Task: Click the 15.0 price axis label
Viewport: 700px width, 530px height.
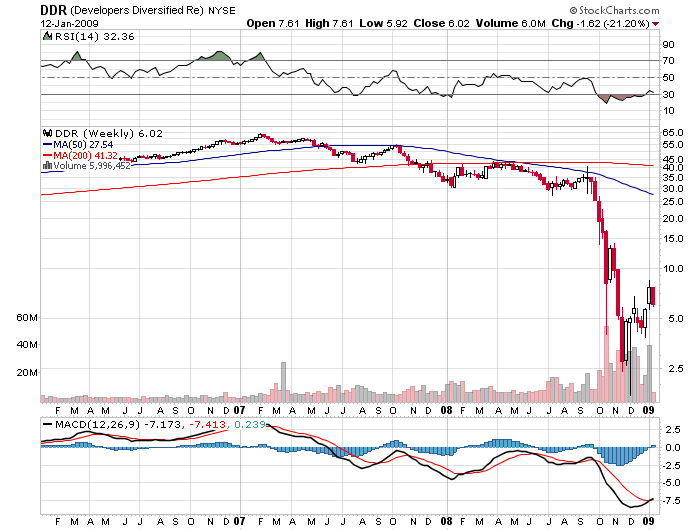Action: click(x=673, y=238)
